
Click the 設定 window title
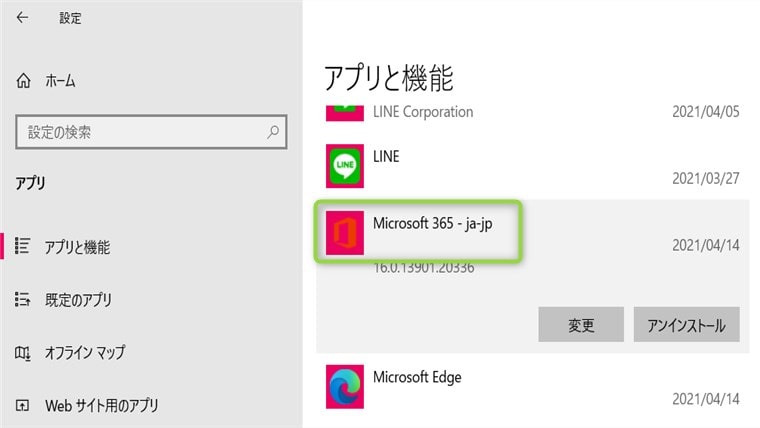(x=70, y=18)
